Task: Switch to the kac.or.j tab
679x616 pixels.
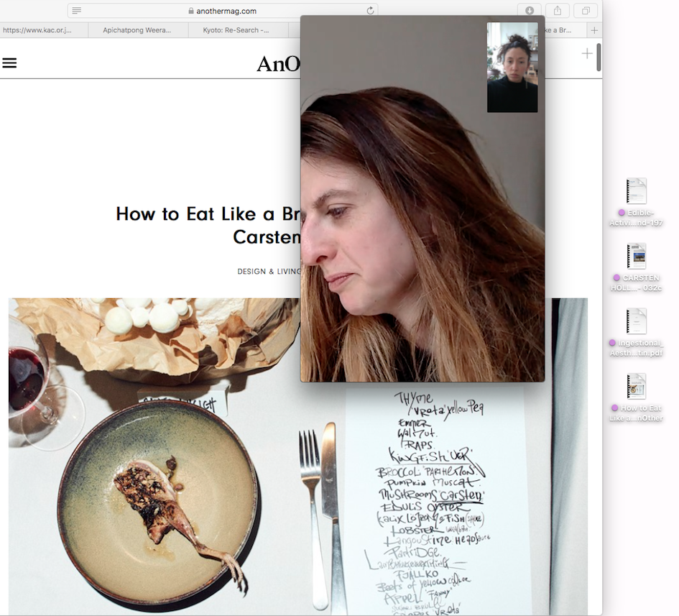Action: click(44, 30)
